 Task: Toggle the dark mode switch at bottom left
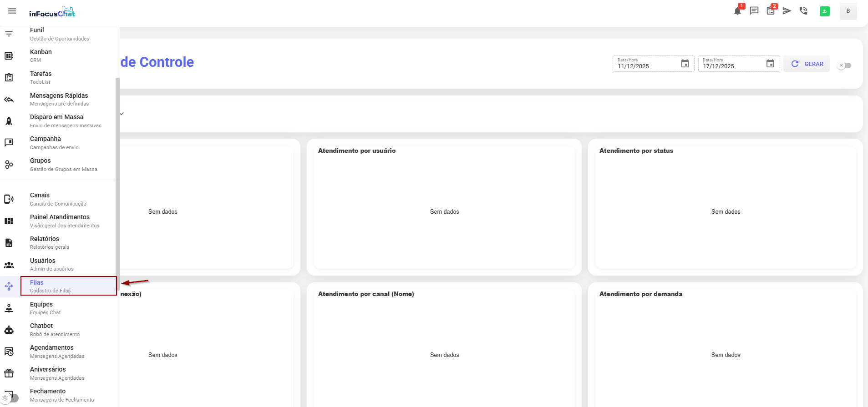click(10, 398)
